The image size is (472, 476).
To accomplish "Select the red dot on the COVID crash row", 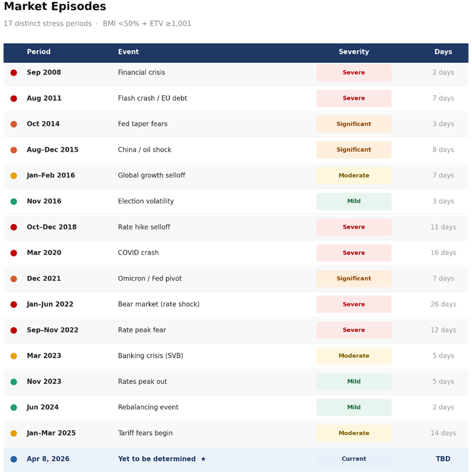I will 13,253.
